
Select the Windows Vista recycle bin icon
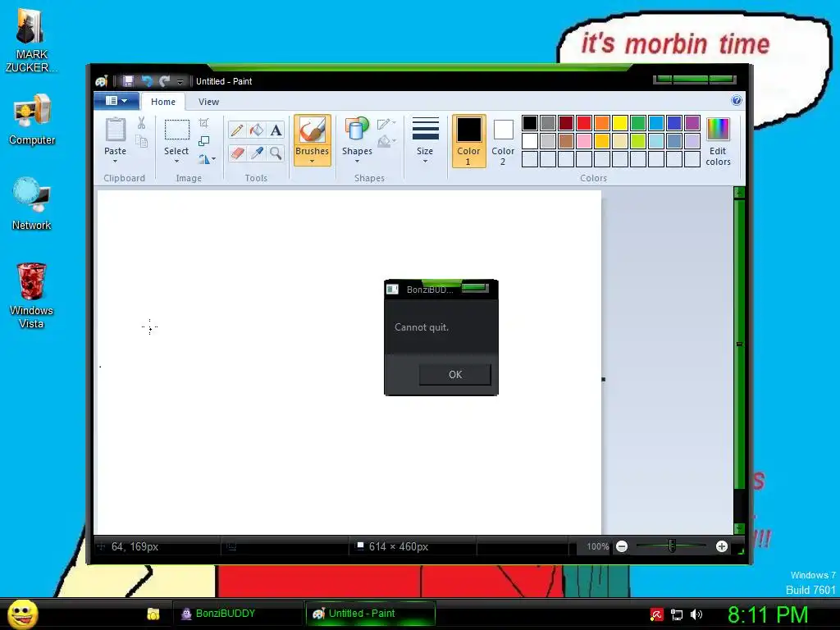point(32,294)
